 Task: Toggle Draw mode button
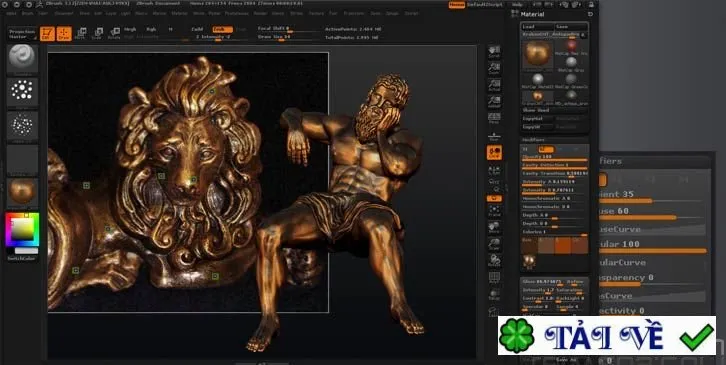tap(64, 33)
